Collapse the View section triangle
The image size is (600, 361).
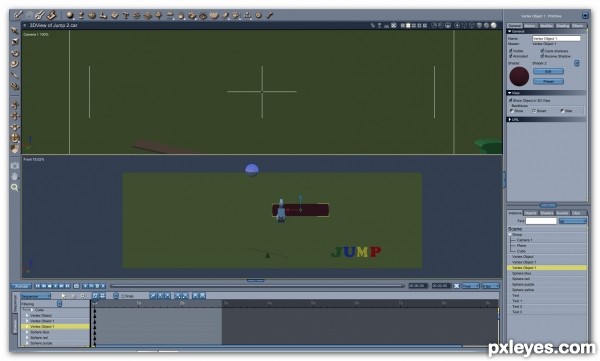[510, 93]
